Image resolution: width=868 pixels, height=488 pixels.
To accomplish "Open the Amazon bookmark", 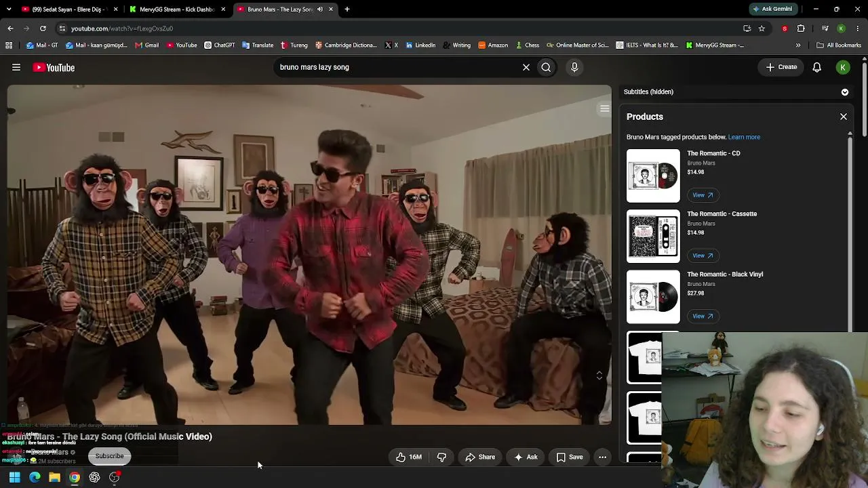I will pyautogui.click(x=493, y=45).
